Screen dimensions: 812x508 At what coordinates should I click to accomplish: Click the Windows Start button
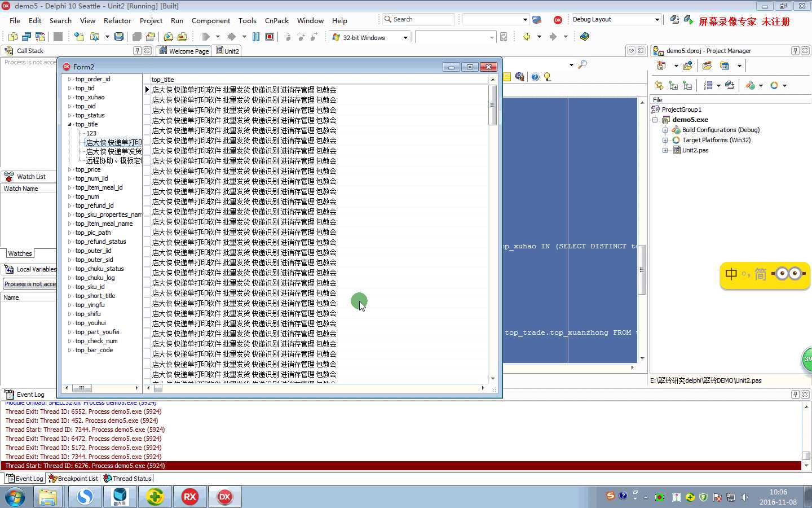(x=15, y=497)
